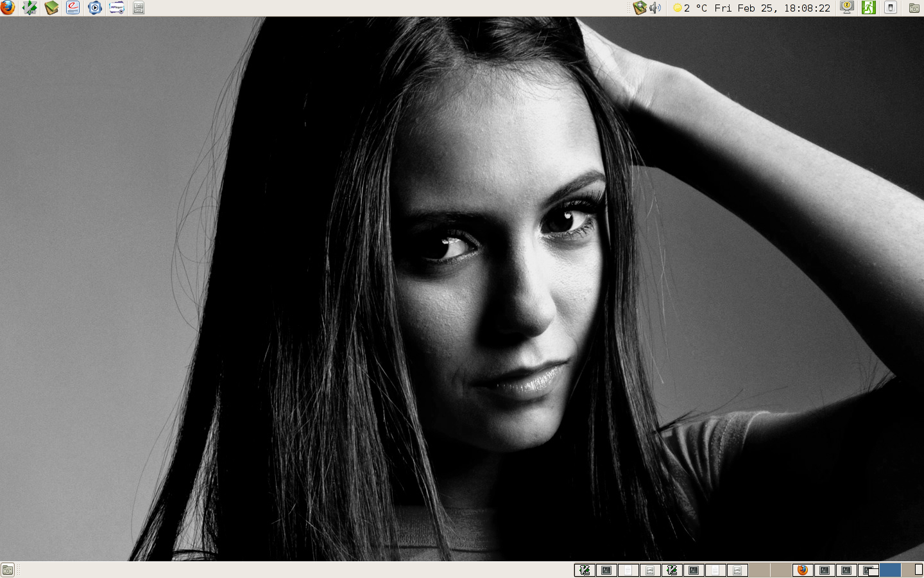Launch the red 'e' document viewer
The width and height of the screenshot is (924, 578).
73,8
